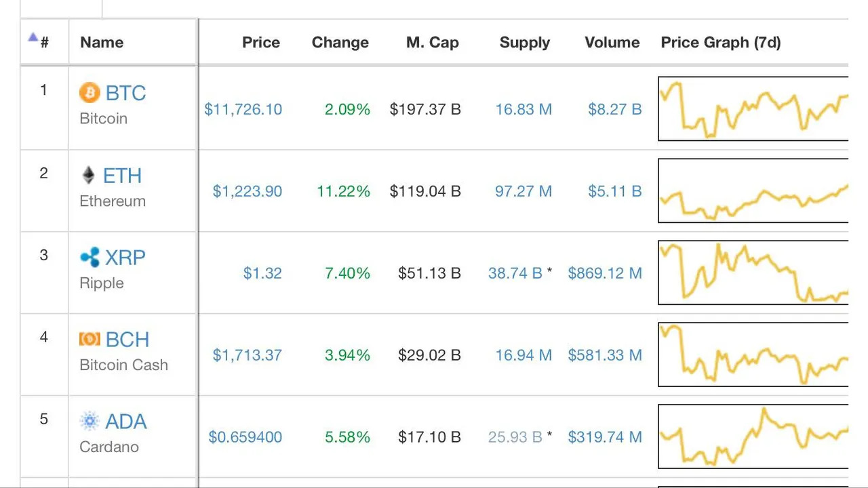Click the Ethereum diamond icon
The width and height of the screenshot is (868, 488).
click(89, 176)
